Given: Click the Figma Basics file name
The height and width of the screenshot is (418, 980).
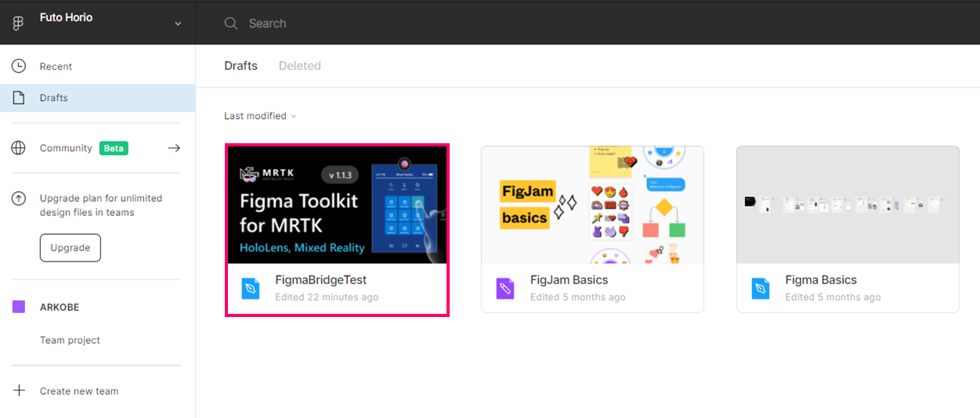Looking at the screenshot, I should (x=821, y=279).
